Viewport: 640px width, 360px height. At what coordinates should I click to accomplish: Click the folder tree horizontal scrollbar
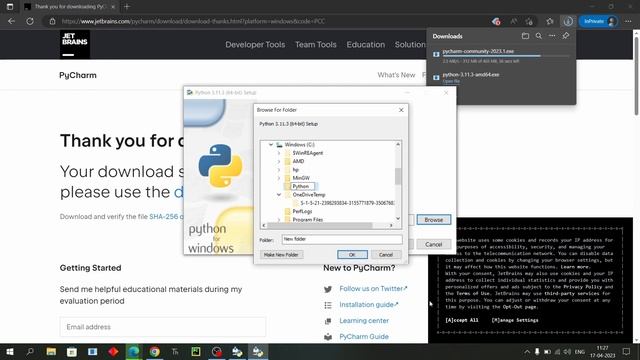click(x=320, y=225)
